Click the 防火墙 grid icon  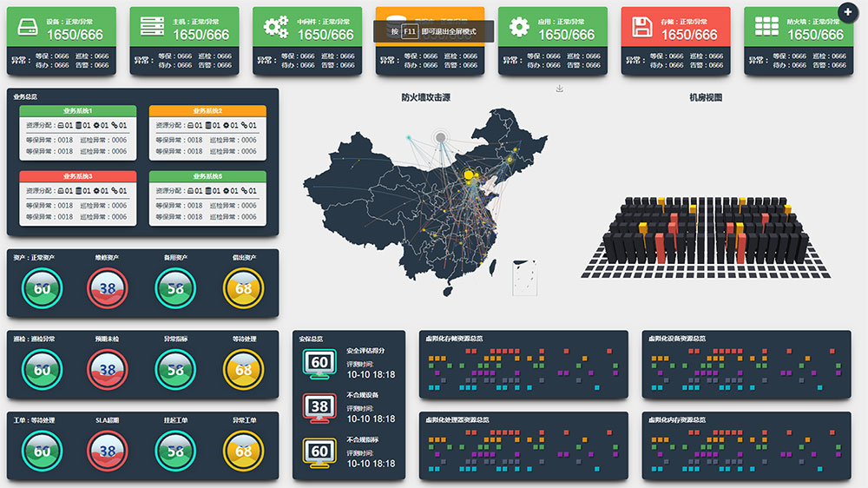click(x=766, y=28)
